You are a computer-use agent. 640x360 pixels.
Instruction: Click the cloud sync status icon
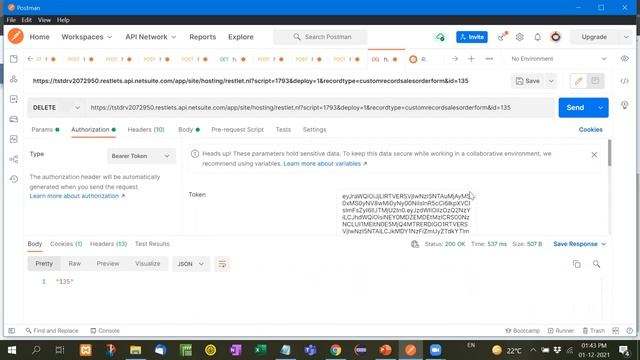(x=440, y=37)
